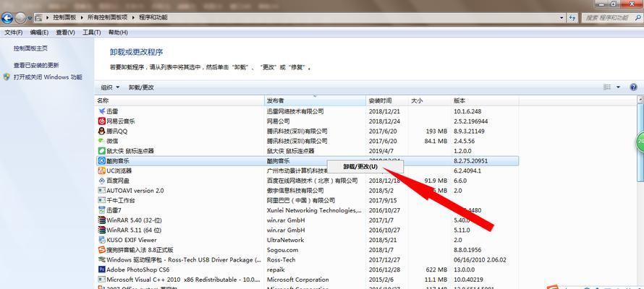This screenshot has height=289, width=644.
Task: Select the size cell 84.1 MB
Action: pyautogui.click(x=435, y=141)
